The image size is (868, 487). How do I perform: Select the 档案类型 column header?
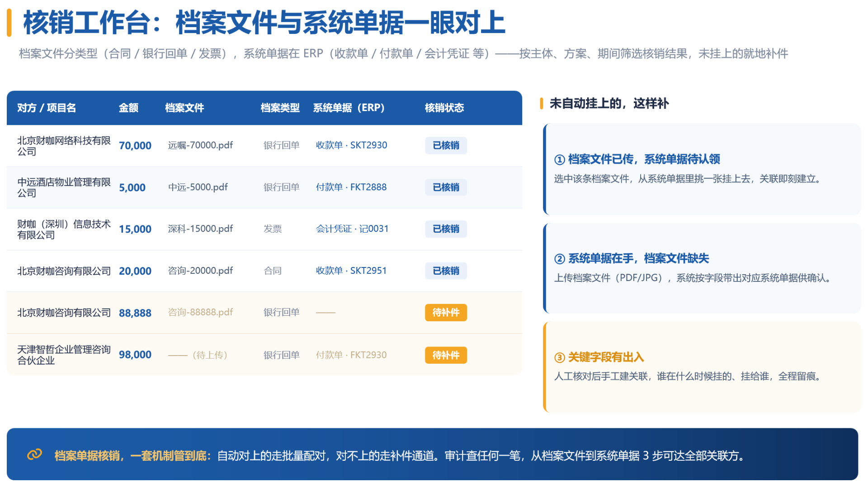(x=280, y=108)
